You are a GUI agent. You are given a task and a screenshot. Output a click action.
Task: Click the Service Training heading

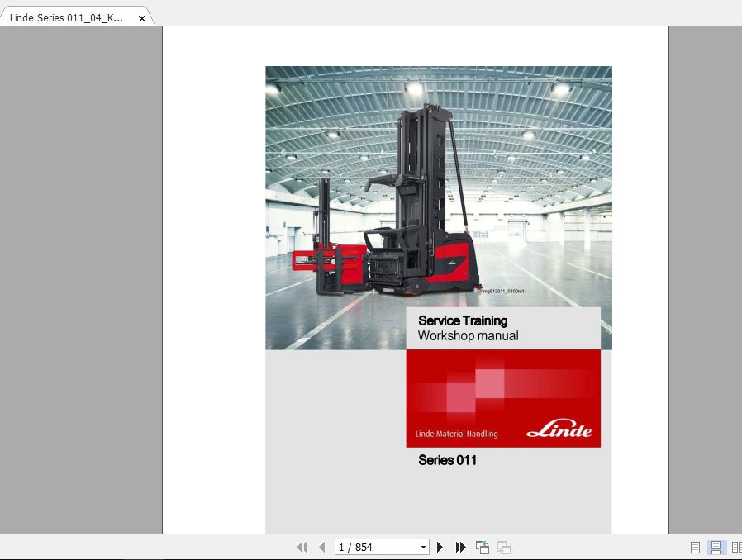pos(463,320)
